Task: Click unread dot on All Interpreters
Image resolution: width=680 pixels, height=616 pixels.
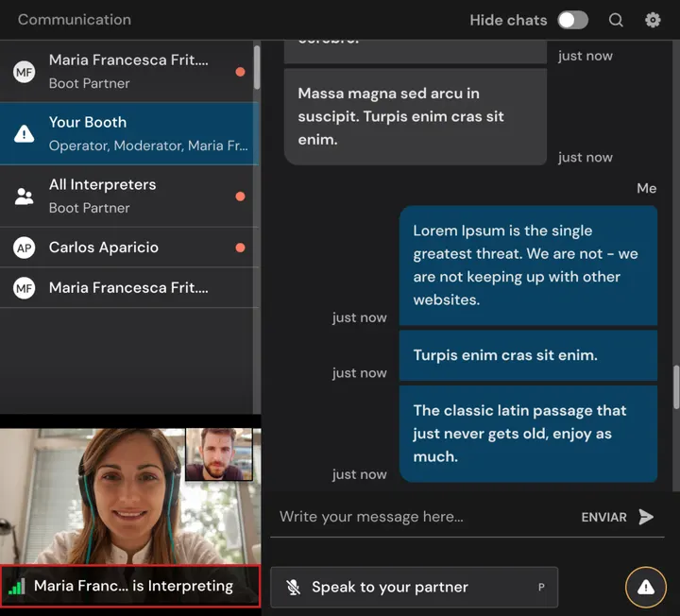Action: [x=240, y=197]
